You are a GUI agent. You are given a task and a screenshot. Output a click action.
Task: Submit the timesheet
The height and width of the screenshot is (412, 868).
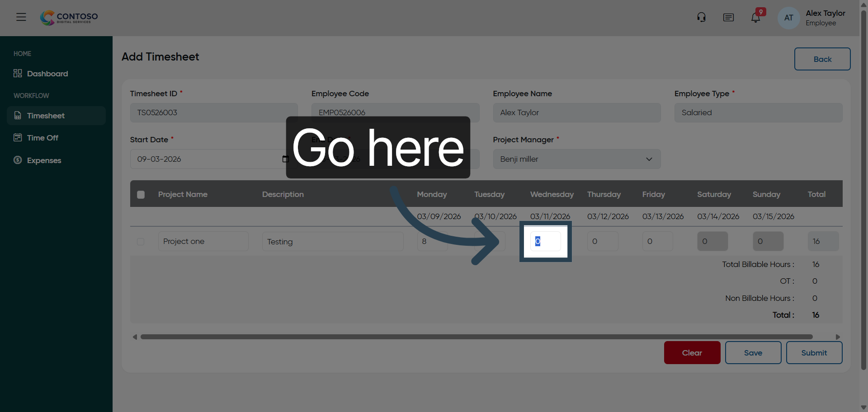(814, 353)
